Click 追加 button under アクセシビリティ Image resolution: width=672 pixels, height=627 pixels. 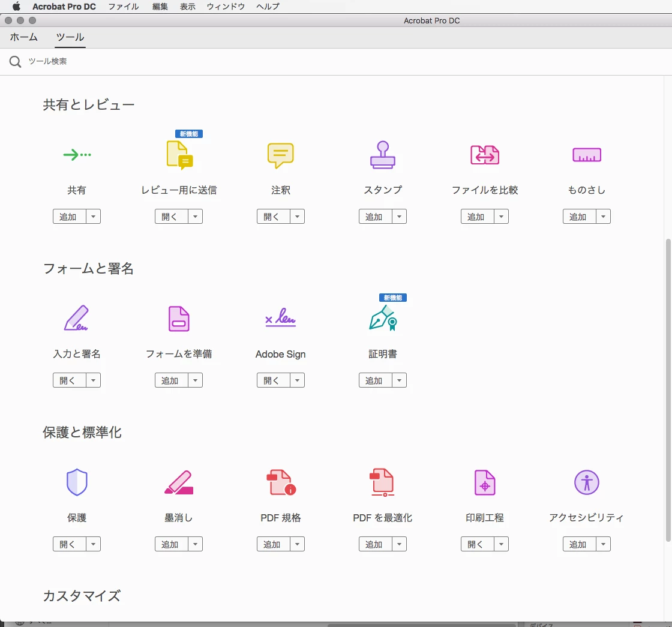click(x=580, y=544)
